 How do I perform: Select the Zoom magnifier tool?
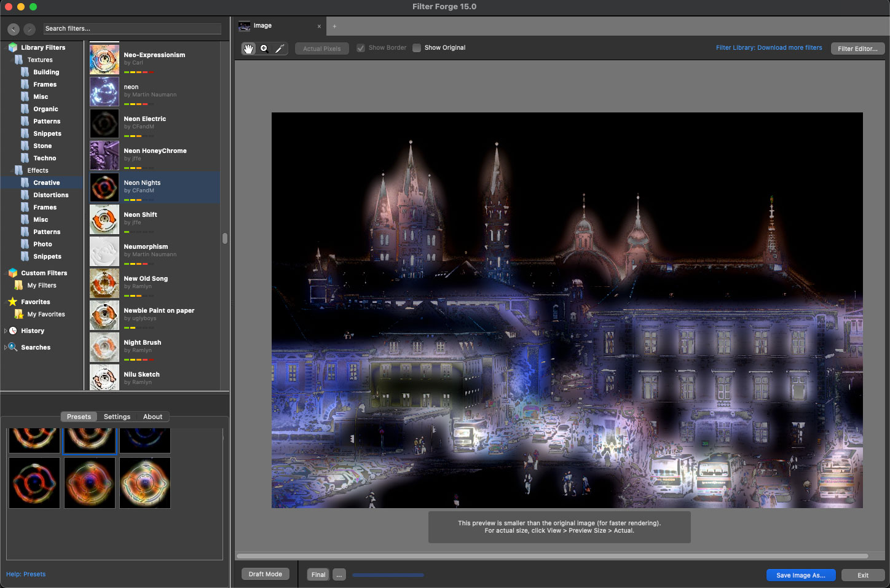pos(264,49)
